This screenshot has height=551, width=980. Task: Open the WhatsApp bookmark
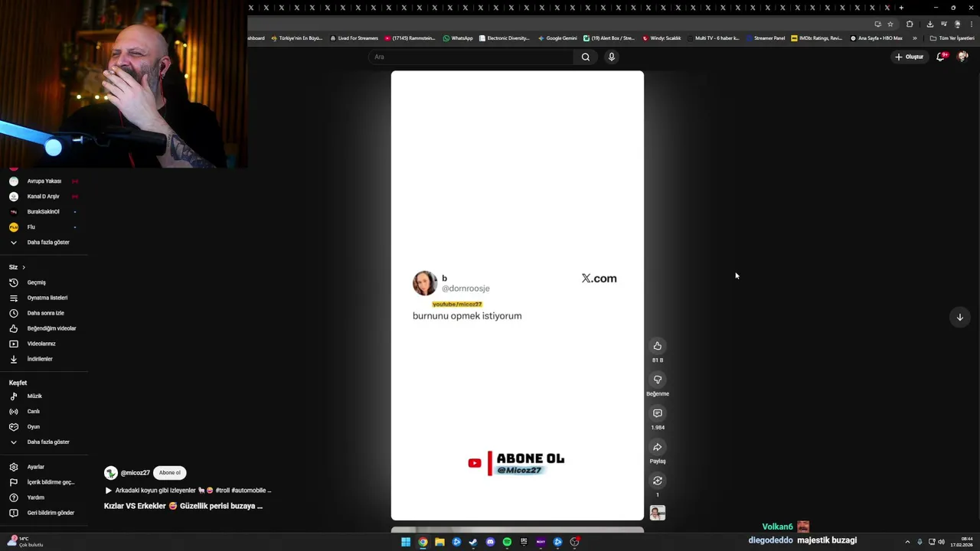click(458, 38)
